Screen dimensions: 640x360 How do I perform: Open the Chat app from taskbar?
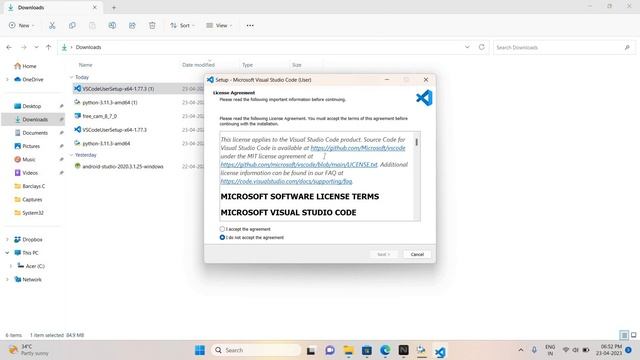tap(330, 350)
